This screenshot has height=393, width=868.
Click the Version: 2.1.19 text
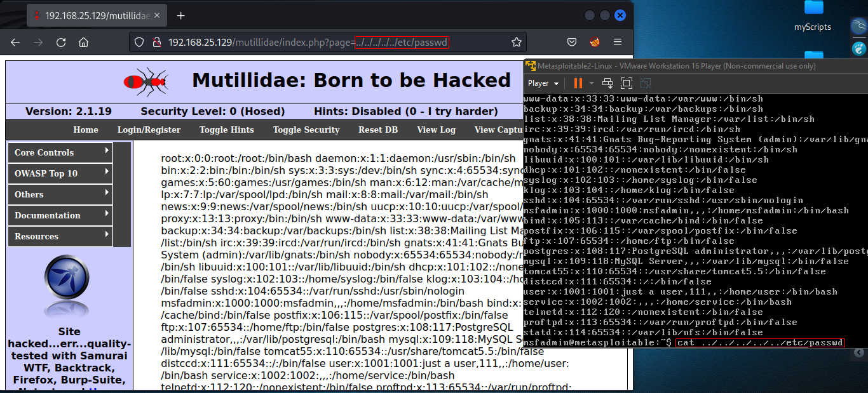point(69,111)
